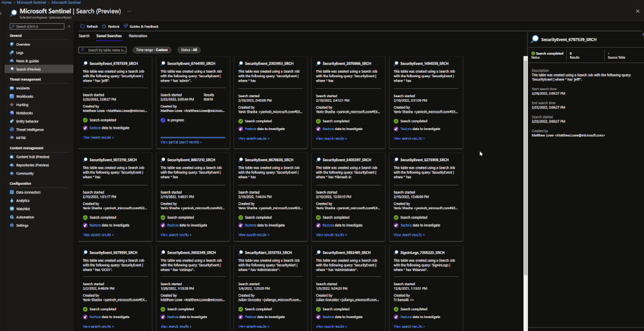Click the In progress status on SecurityEvent_6744193_SRCH

tap(172, 120)
